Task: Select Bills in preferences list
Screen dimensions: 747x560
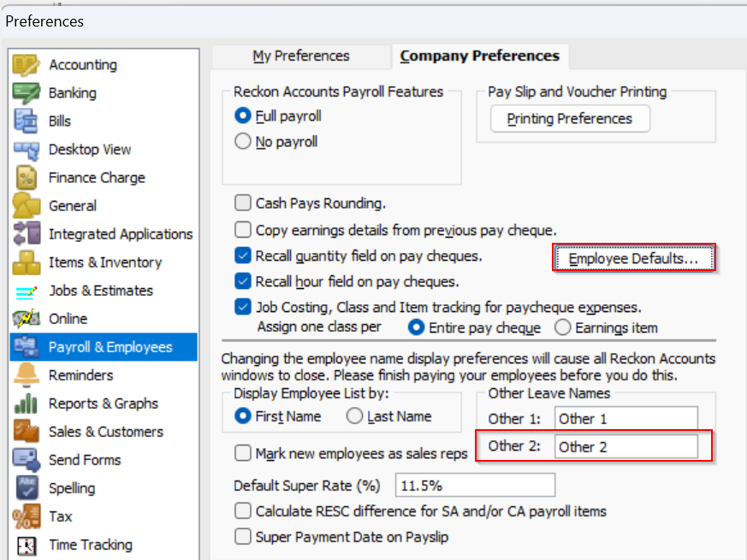Action: (60, 121)
